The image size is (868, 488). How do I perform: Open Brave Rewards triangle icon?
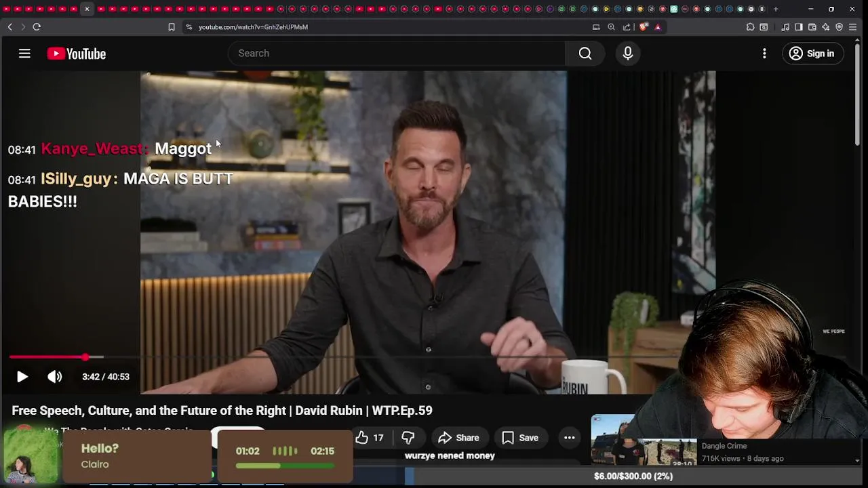click(x=658, y=27)
